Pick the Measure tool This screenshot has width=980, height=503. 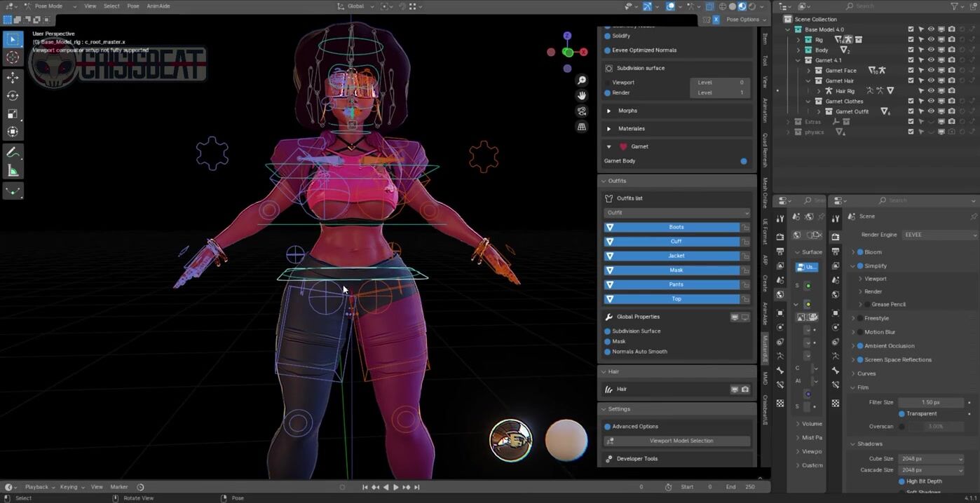[13, 171]
